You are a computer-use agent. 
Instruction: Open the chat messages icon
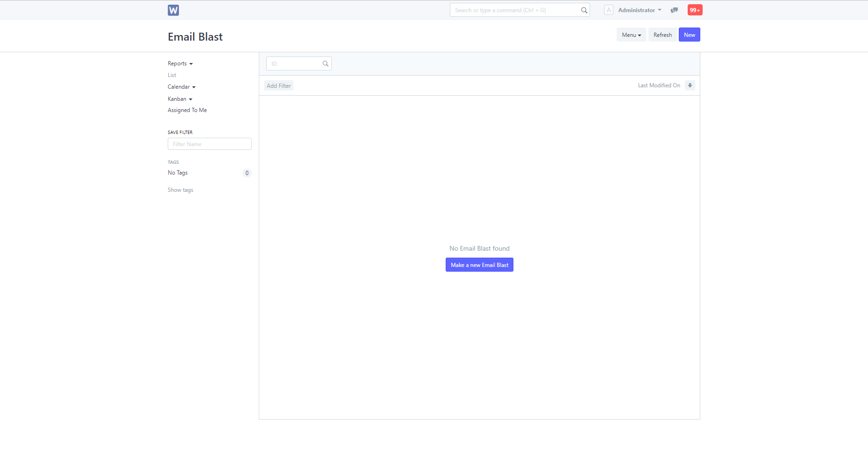coord(674,10)
